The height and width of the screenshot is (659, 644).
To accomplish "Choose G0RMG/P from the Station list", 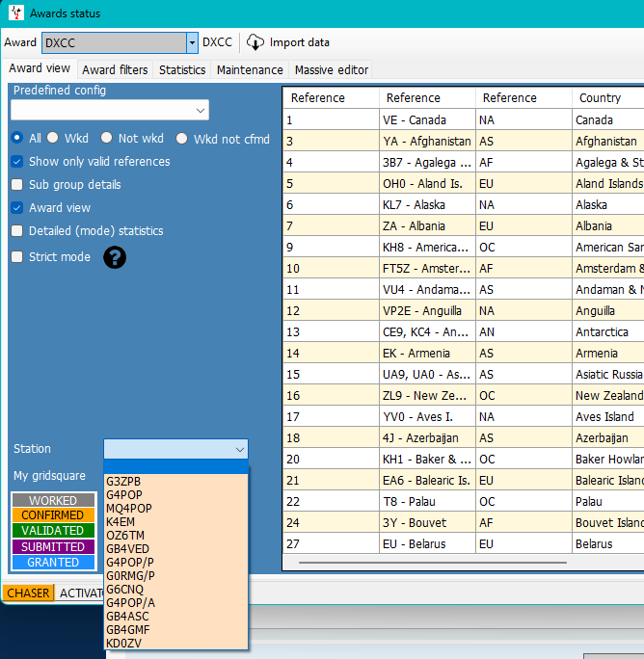I will pyautogui.click(x=175, y=575).
